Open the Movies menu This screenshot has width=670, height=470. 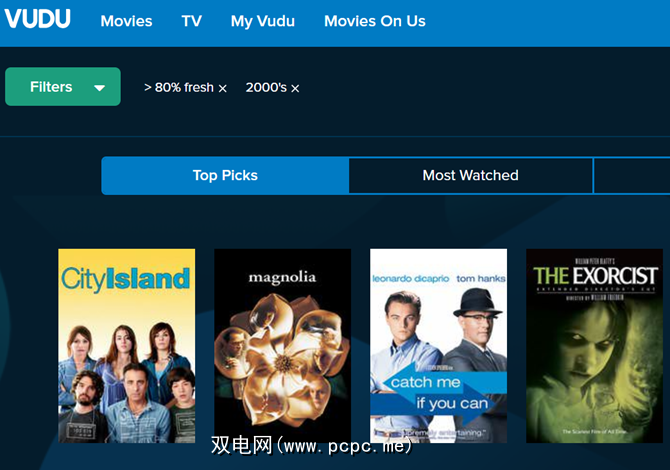pos(126,21)
